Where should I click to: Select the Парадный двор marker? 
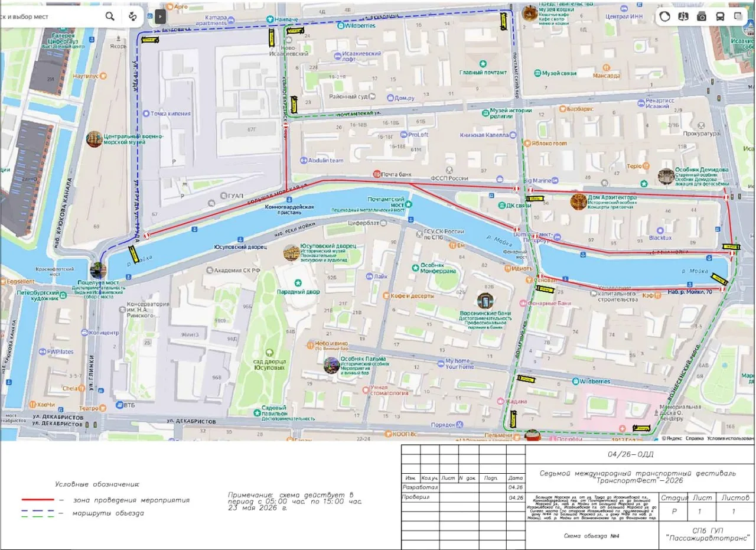pos(298,283)
